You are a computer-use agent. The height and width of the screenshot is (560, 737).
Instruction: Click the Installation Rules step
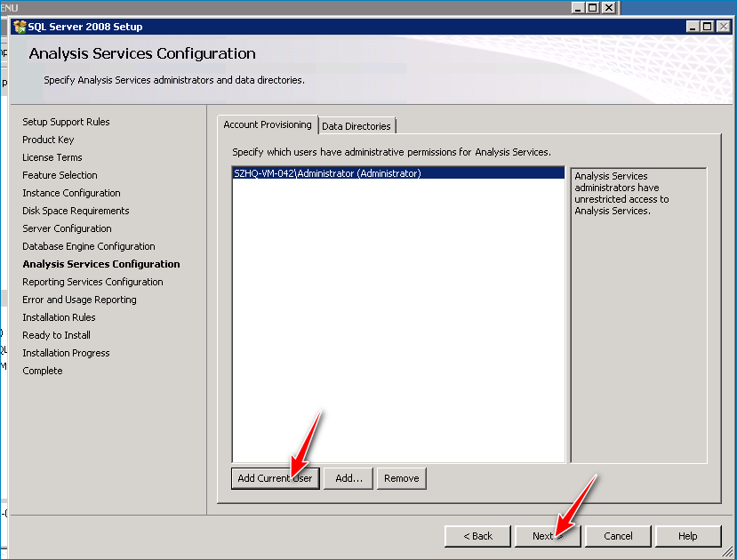point(59,317)
